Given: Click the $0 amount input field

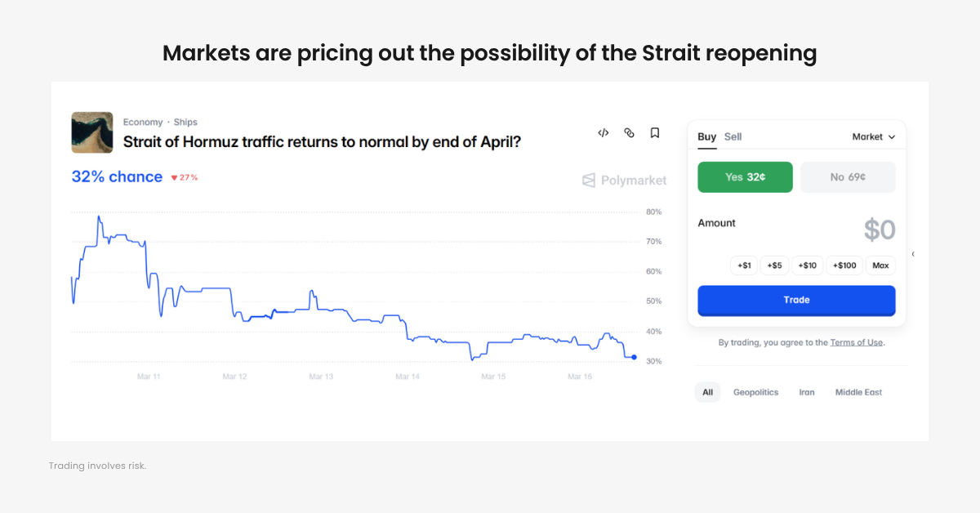Looking at the screenshot, I should click(x=879, y=230).
